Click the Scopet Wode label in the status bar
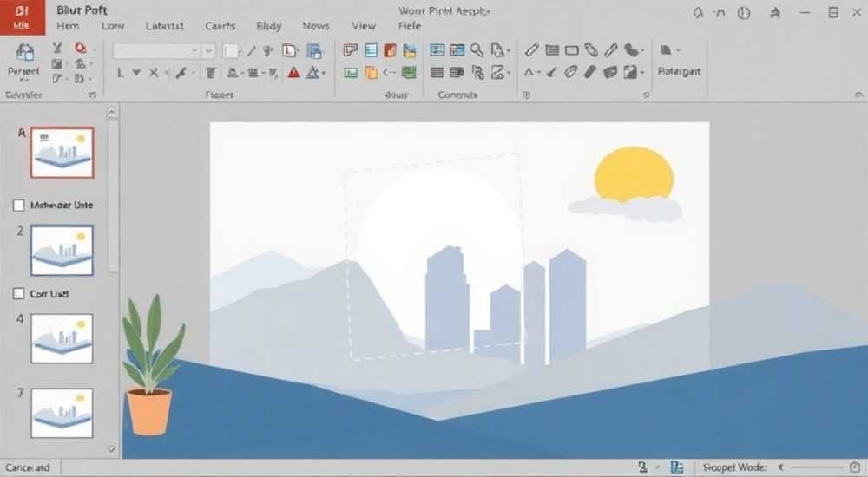This screenshot has width=868, height=477. 734,467
